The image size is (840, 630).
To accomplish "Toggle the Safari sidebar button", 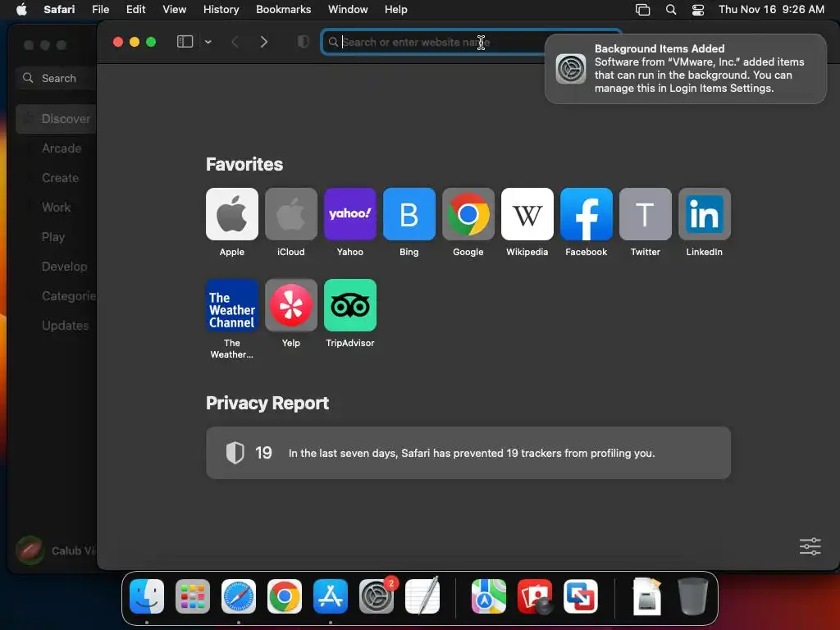I will pyautogui.click(x=185, y=42).
